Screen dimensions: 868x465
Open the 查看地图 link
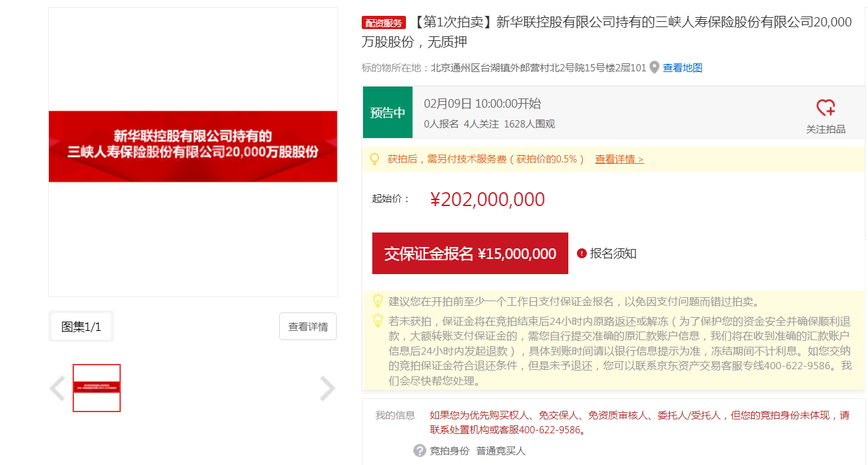point(683,67)
